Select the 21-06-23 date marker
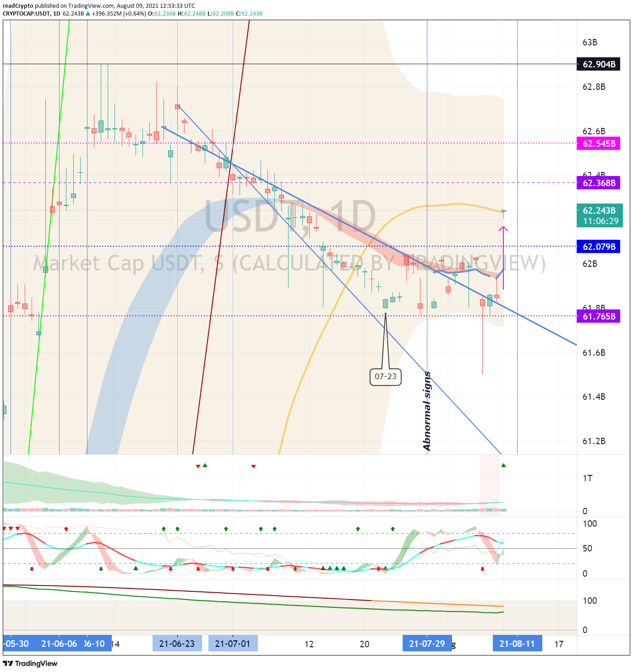633x672 pixels. click(177, 644)
